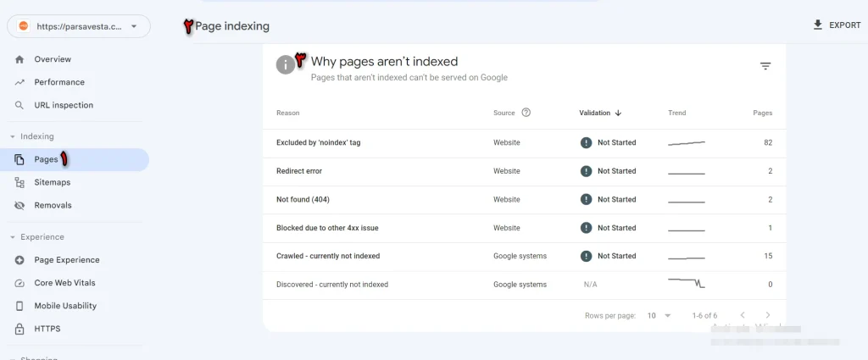This screenshot has height=360, width=868.
Task: Click the Performance trend icon
Action: [19, 82]
